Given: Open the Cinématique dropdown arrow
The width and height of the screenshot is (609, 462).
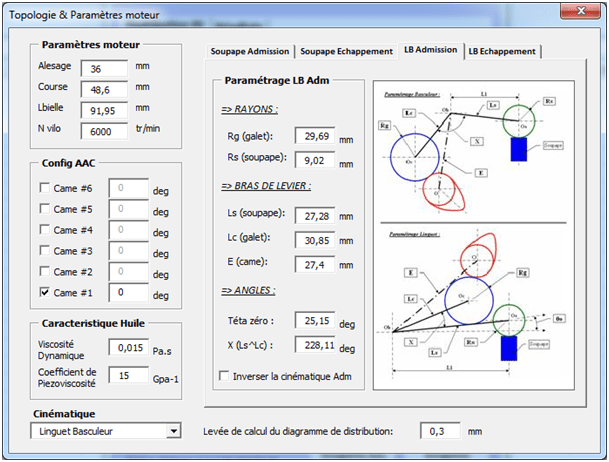Looking at the screenshot, I should point(174,431).
